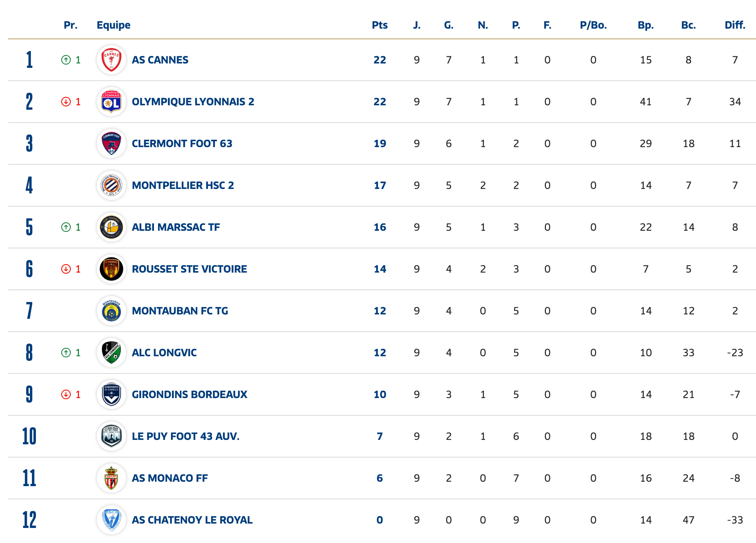Click the Clermont Foot 63 badge
The width and height of the screenshot is (756, 543).
(x=111, y=143)
